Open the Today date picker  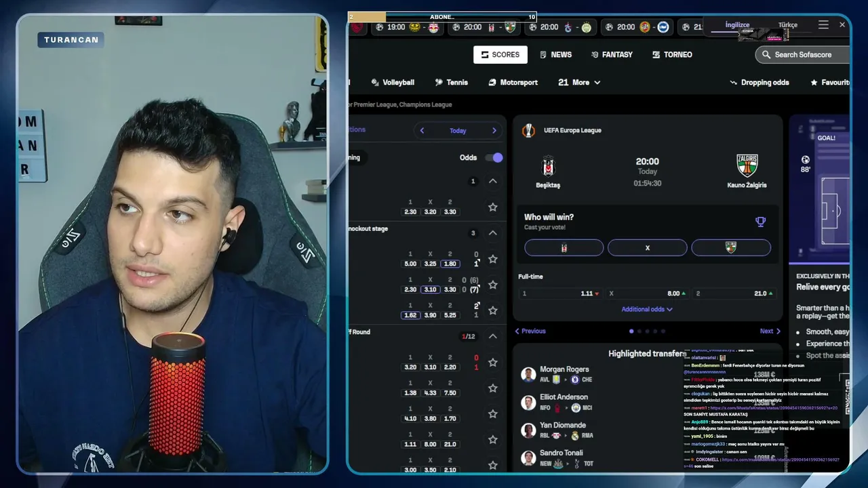(x=458, y=131)
